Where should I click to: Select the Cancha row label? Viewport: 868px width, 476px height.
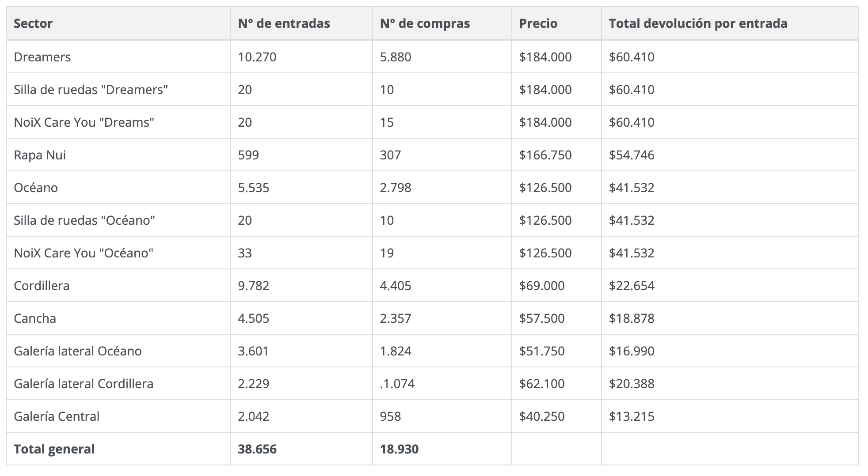(35, 318)
